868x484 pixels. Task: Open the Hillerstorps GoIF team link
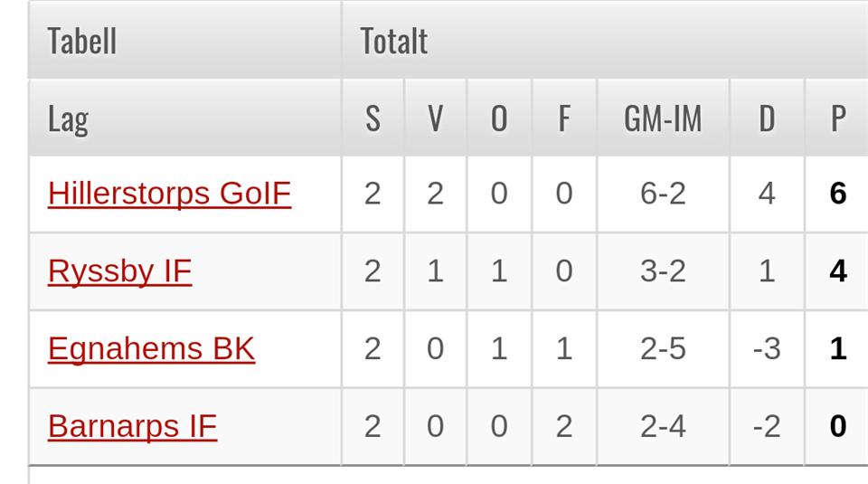point(169,194)
